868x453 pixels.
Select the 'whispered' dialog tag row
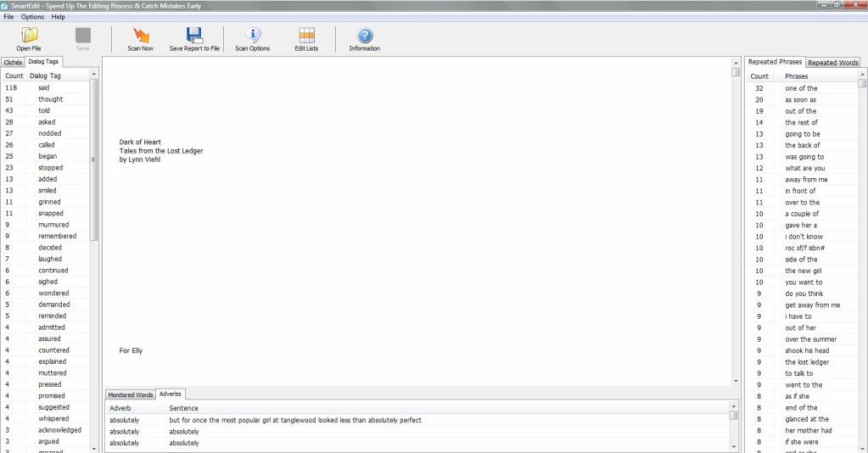click(46, 419)
